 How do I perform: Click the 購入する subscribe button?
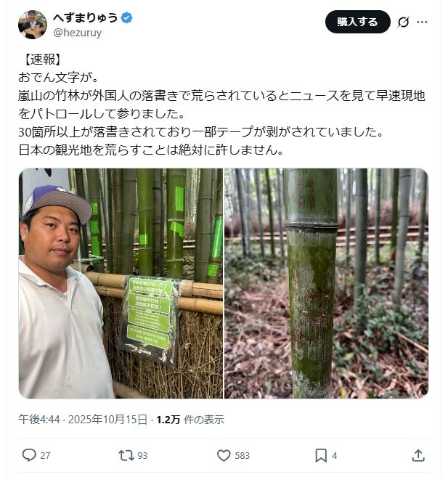tap(358, 22)
